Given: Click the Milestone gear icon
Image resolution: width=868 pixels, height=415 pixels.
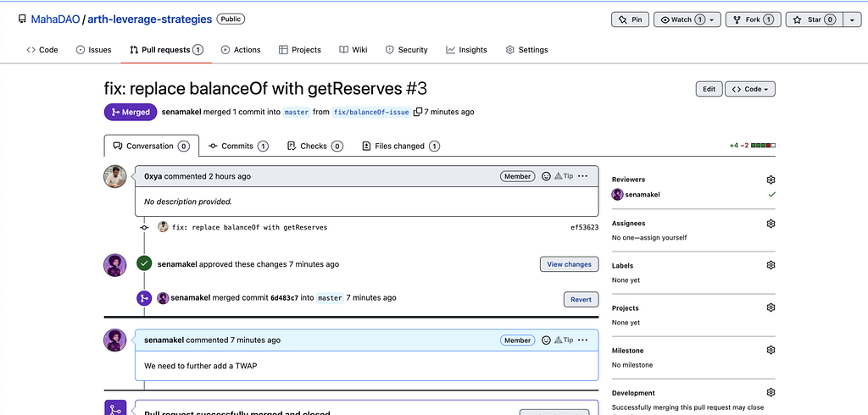Looking at the screenshot, I should 771,350.
